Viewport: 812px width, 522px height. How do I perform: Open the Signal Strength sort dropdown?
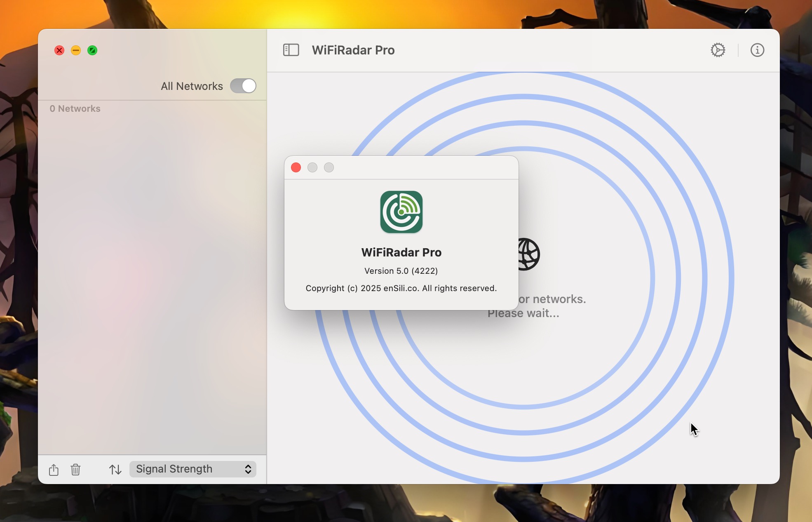coord(193,469)
